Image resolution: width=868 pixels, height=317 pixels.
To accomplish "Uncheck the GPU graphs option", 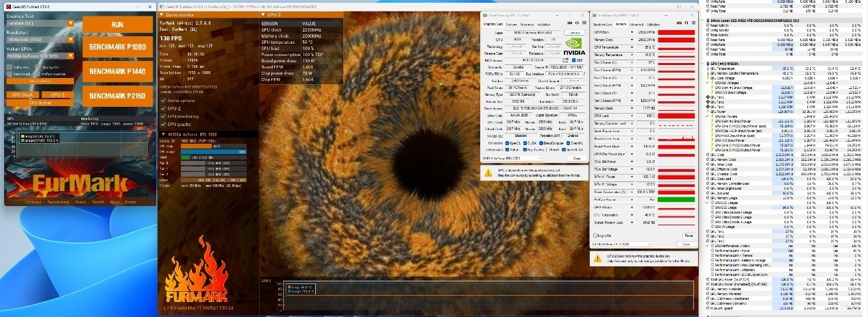I will (163, 125).
